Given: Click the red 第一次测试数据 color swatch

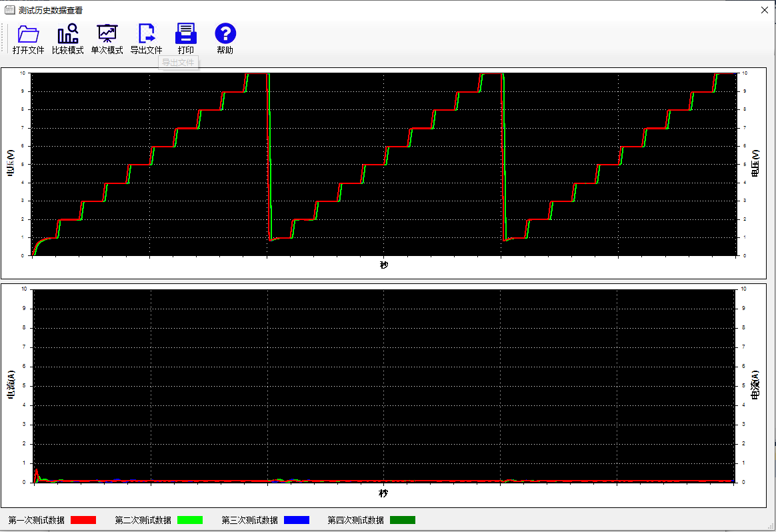Looking at the screenshot, I should 83,520.
